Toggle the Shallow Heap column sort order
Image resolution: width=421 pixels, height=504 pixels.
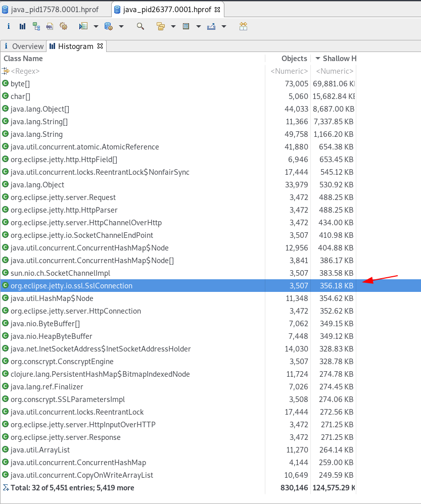click(x=336, y=58)
